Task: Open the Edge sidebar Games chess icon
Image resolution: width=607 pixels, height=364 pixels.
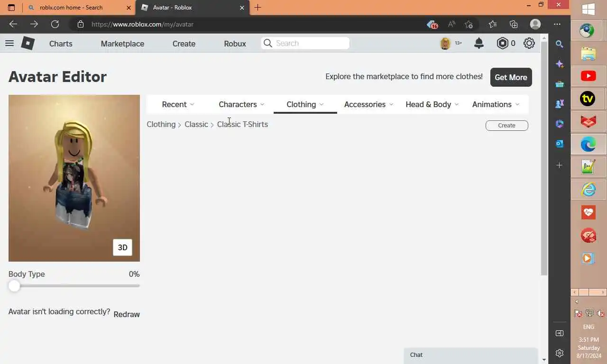Action: 560,104
